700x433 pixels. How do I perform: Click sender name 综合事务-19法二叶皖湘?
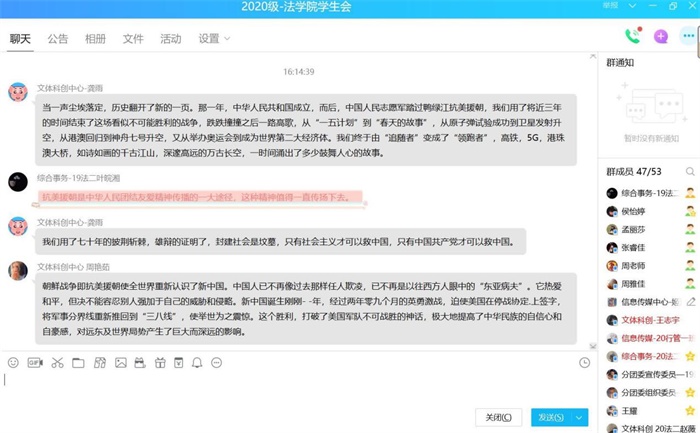click(x=79, y=178)
